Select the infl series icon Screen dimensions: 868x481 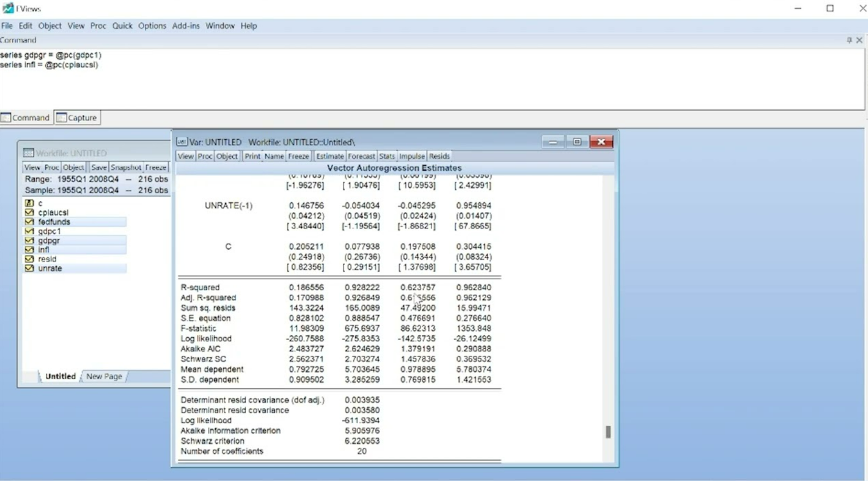29,250
